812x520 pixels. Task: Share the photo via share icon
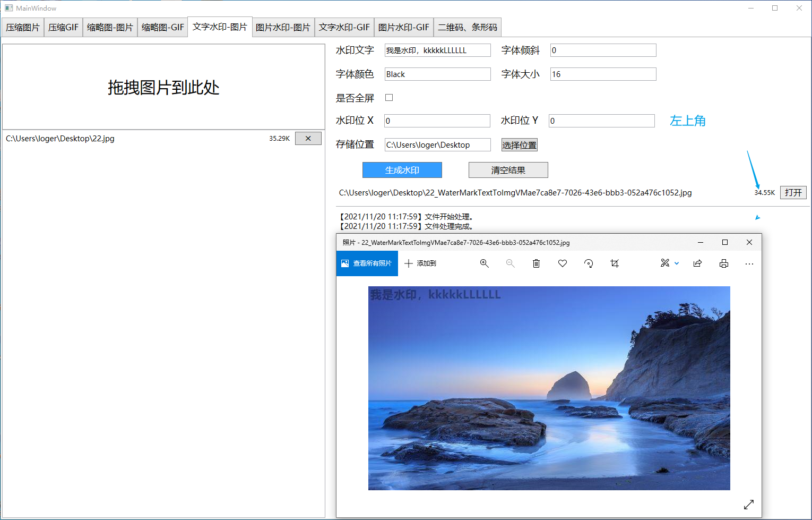[697, 263]
